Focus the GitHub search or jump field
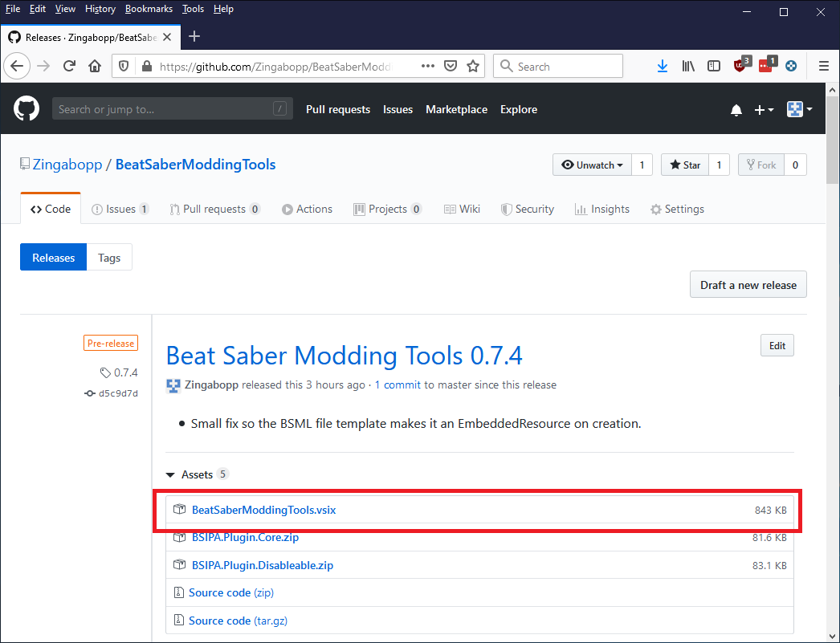840x643 pixels. tap(173, 108)
